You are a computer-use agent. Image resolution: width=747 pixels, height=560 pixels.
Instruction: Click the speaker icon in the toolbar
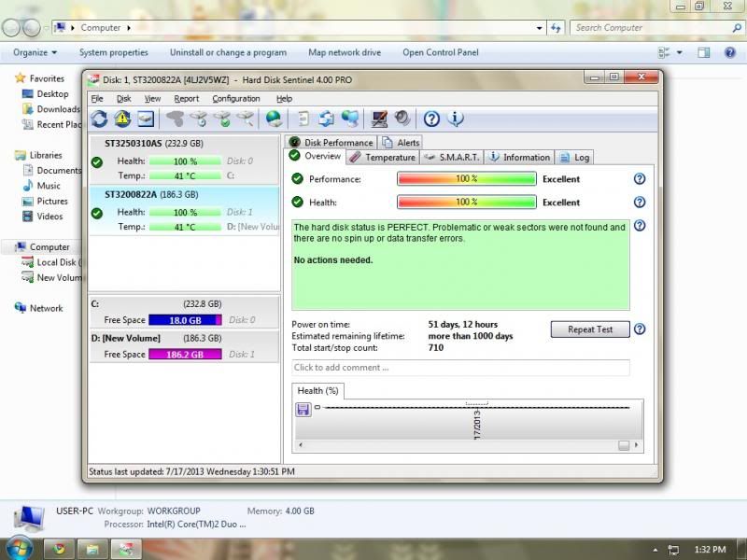pyautogui.click(x=402, y=119)
